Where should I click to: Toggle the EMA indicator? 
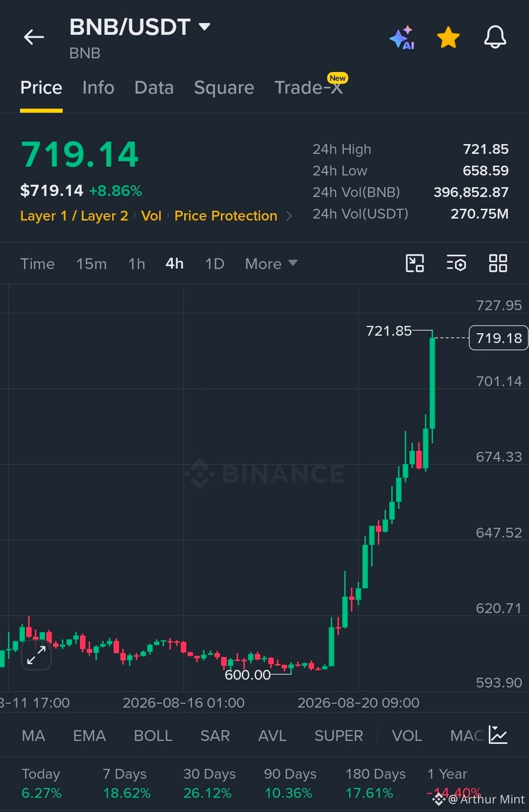(x=89, y=736)
